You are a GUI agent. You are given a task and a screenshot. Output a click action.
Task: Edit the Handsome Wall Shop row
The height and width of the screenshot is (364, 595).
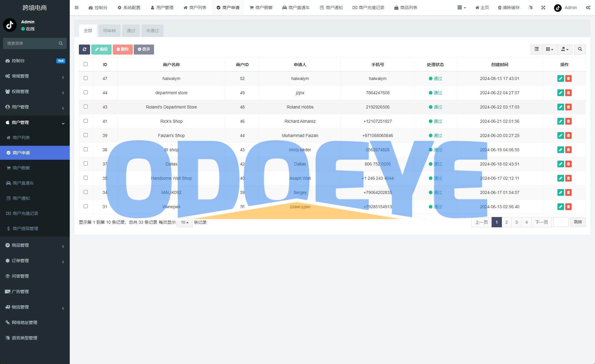[x=560, y=178]
